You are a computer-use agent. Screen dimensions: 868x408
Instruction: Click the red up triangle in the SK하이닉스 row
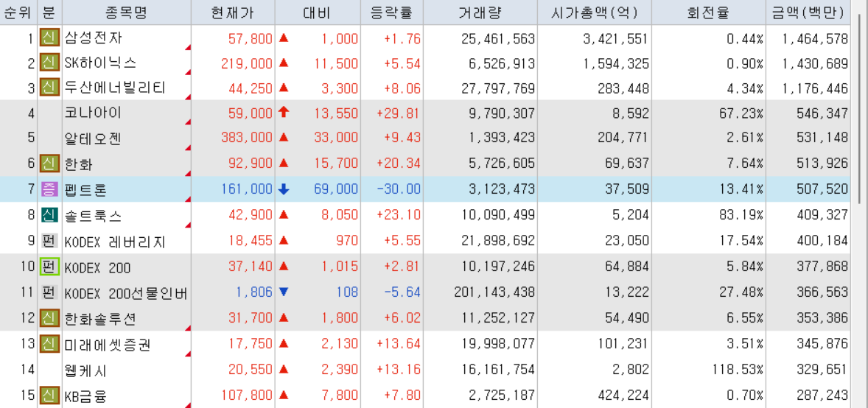[284, 63]
